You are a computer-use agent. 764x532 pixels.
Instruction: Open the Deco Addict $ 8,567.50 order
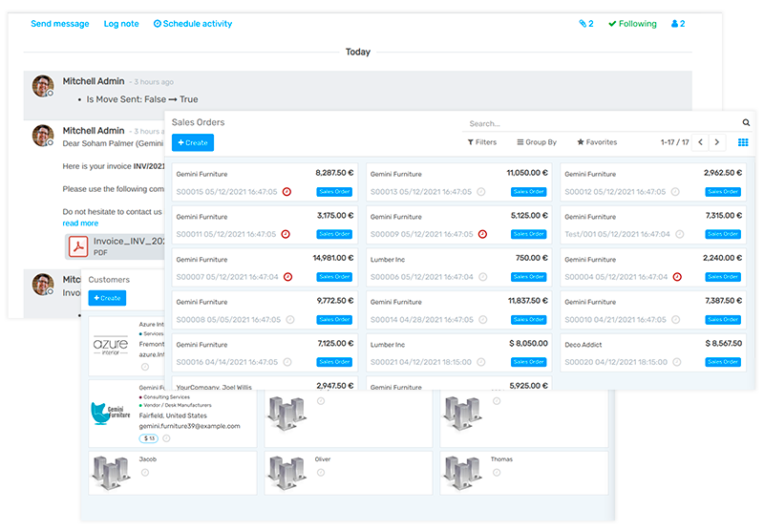[653, 352]
